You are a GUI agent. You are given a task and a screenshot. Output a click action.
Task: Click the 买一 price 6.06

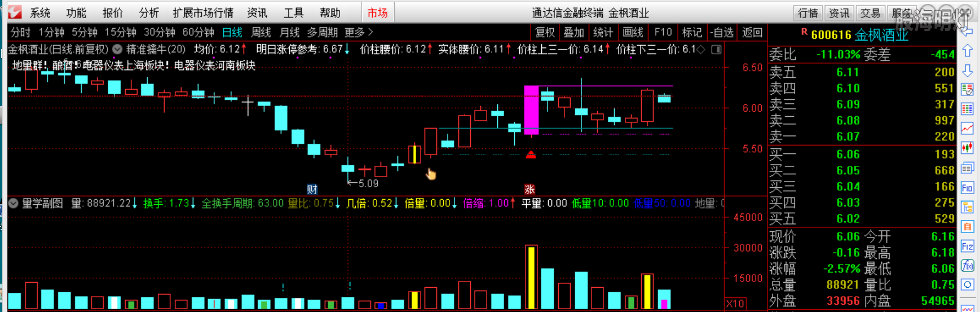click(848, 154)
